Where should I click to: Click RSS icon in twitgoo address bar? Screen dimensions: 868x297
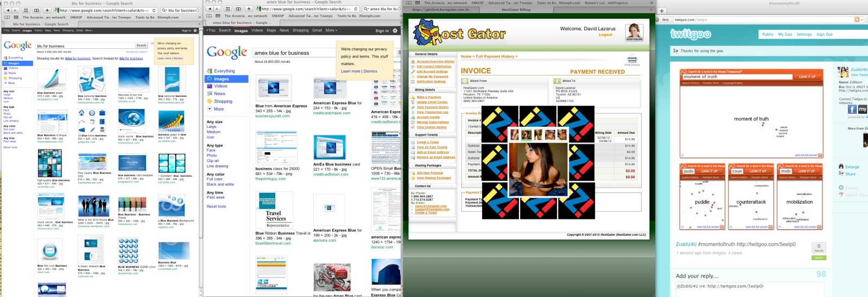pos(857,20)
